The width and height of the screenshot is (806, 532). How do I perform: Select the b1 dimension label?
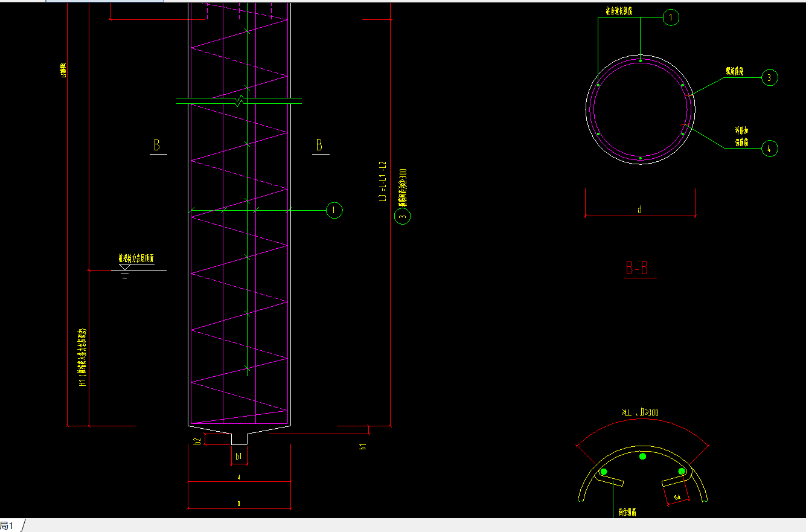coord(238,457)
